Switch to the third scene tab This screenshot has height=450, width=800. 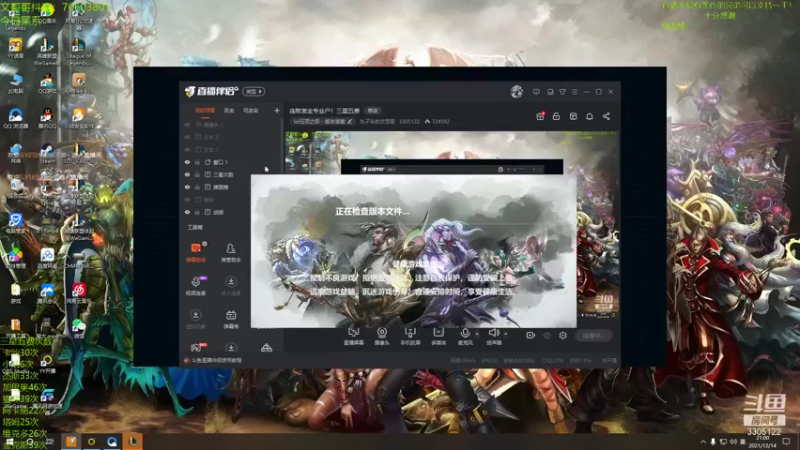[x=251, y=110]
